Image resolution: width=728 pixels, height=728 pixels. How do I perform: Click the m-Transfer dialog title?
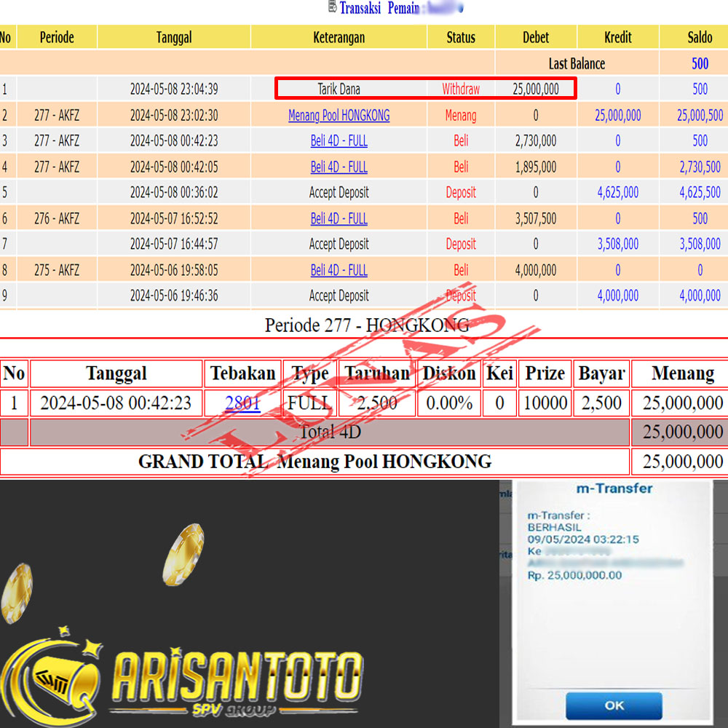(x=614, y=488)
